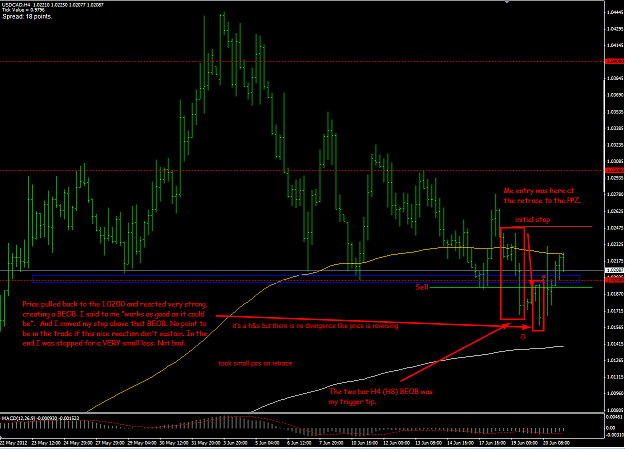
Task: Click the '10 Jun 16:00' time axis label
Action: click(365, 443)
